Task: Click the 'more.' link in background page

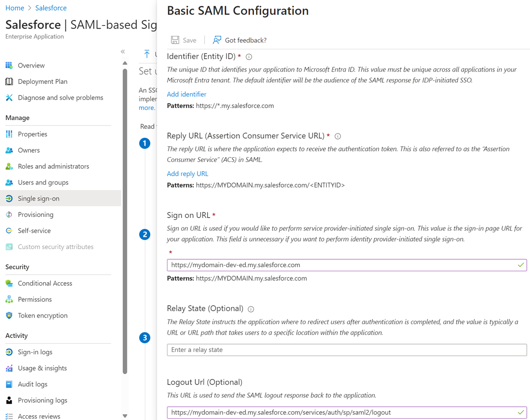Action: pos(147,108)
